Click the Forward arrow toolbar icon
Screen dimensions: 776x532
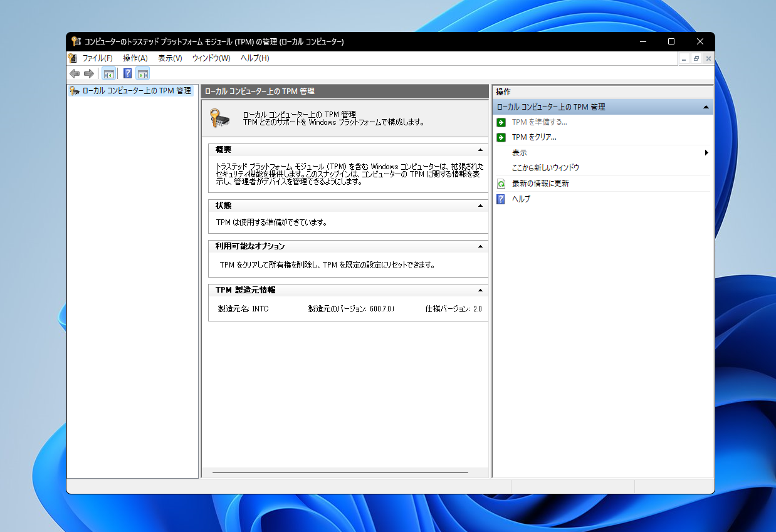tap(89, 73)
